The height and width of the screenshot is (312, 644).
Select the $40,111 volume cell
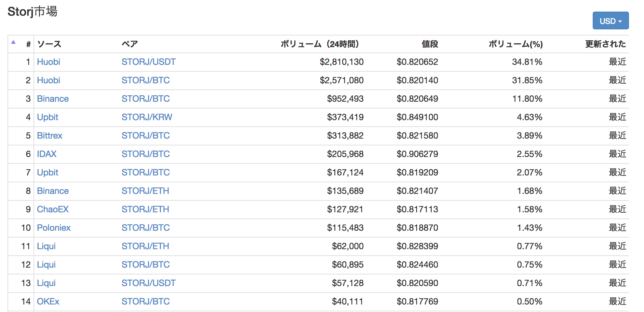click(x=348, y=301)
